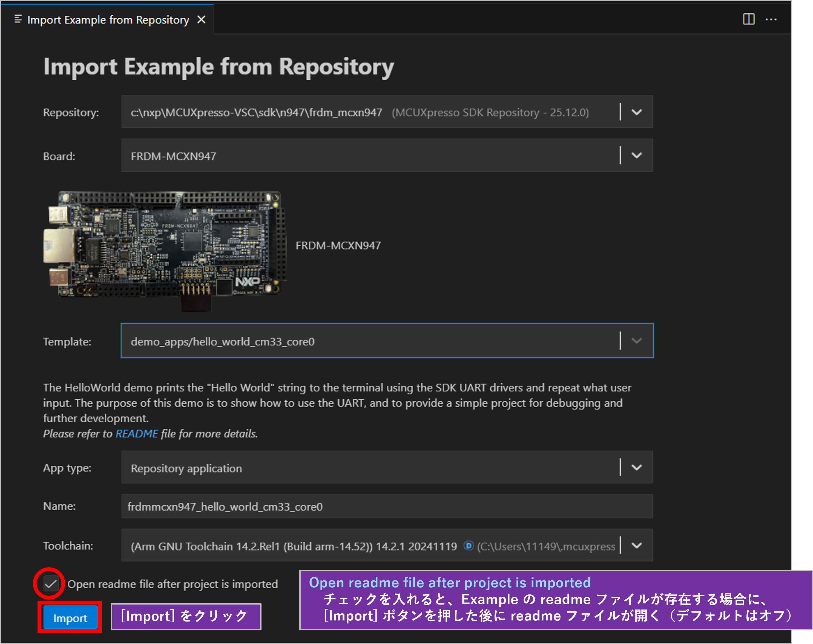Open the editor more actions ellipsis
The width and height of the screenshot is (813, 644).
[x=771, y=19]
